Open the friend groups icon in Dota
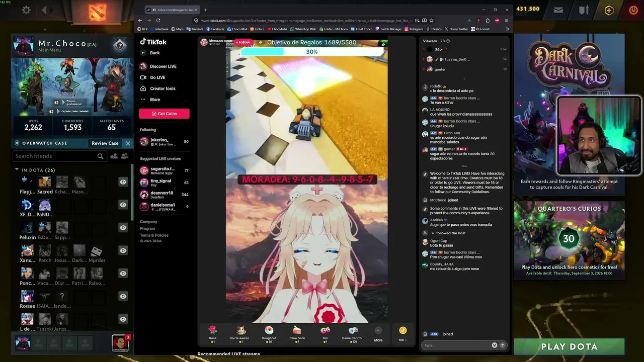This screenshot has width=644, height=362. pyautogui.click(x=124, y=156)
